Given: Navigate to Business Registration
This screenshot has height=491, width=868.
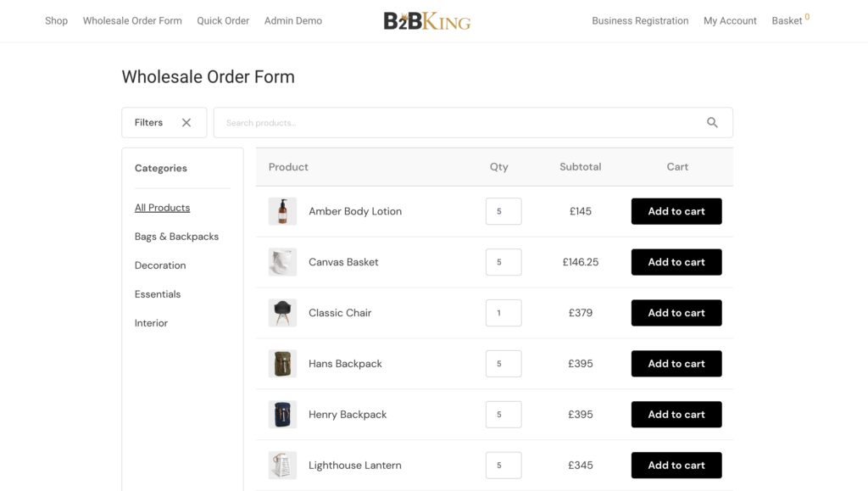Looking at the screenshot, I should [640, 21].
